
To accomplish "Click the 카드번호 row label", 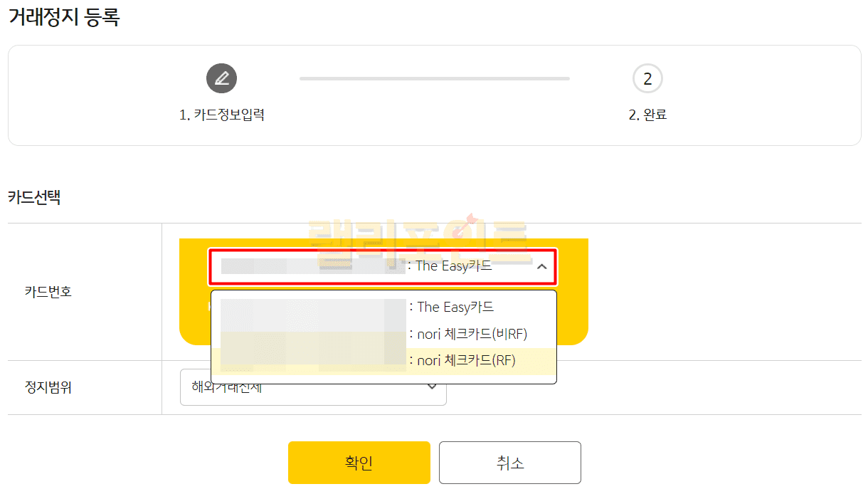I will 48,291.
